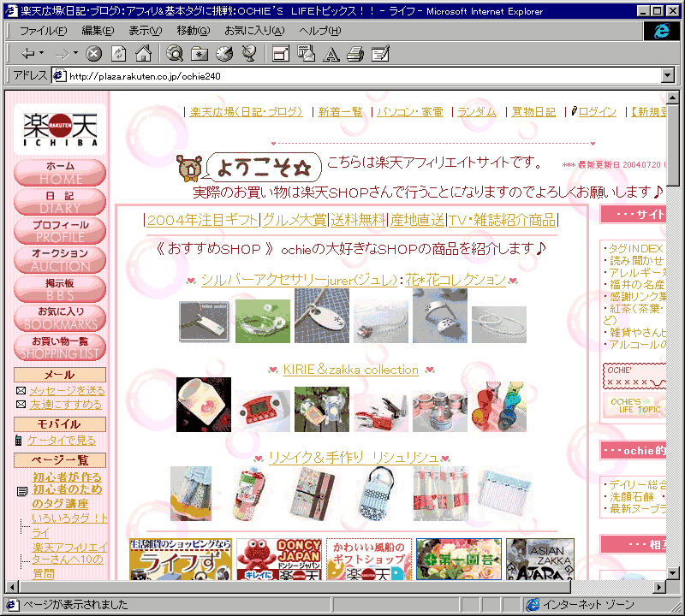685x616 pixels.
Task: Click the 日記 DIARY sidebar button
Action: click(x=60, y=202)
